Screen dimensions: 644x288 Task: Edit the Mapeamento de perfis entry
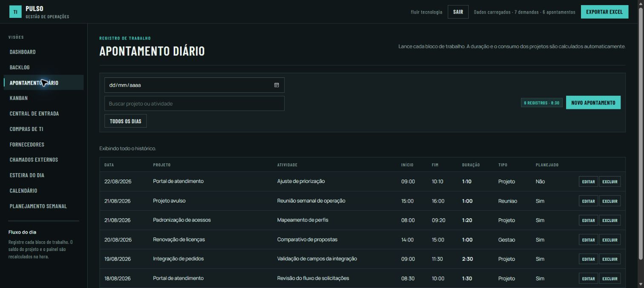tap(588, 220)
